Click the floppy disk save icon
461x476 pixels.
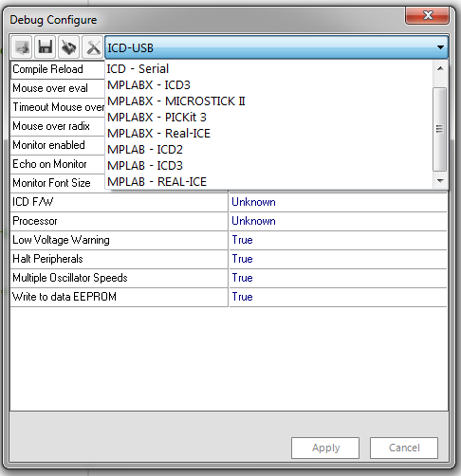[x=45, y=47]
